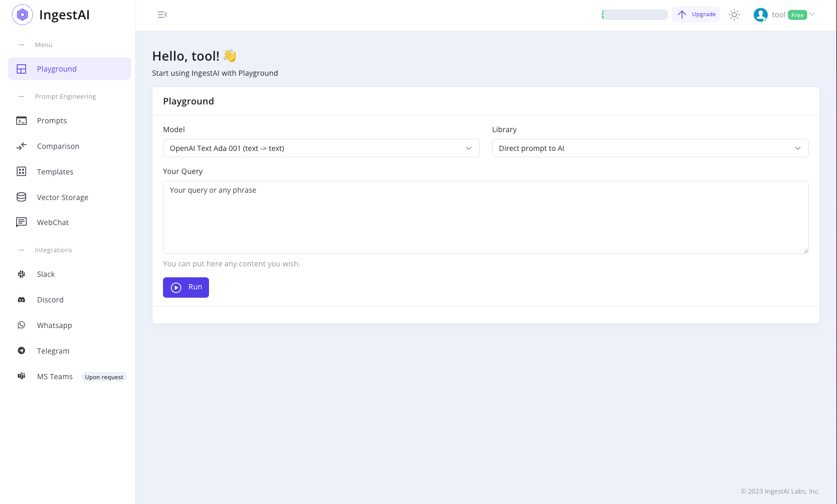
Task: Click the "Playground" card heading
Action: 189,101
